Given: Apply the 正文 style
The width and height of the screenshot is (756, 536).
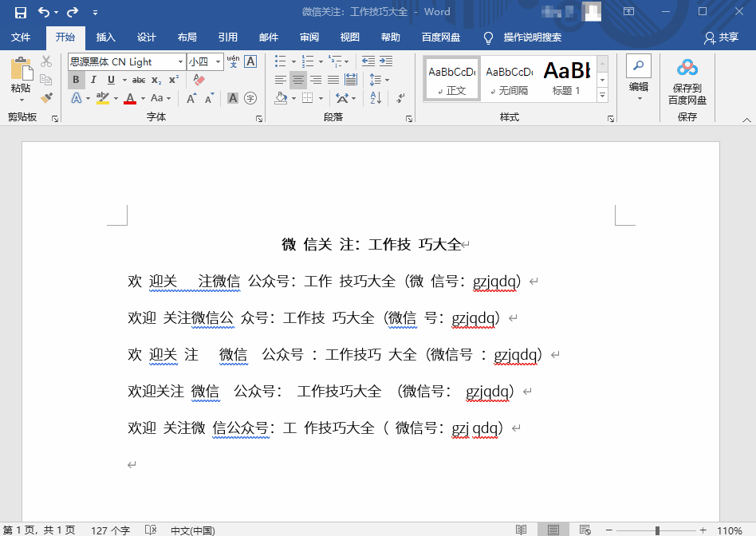Looking at the screenshot, I should [x=452, y=79].
